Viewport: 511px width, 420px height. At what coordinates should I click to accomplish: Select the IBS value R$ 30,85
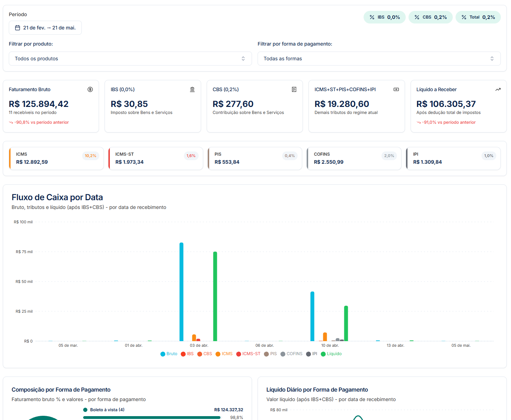[129, 104]
